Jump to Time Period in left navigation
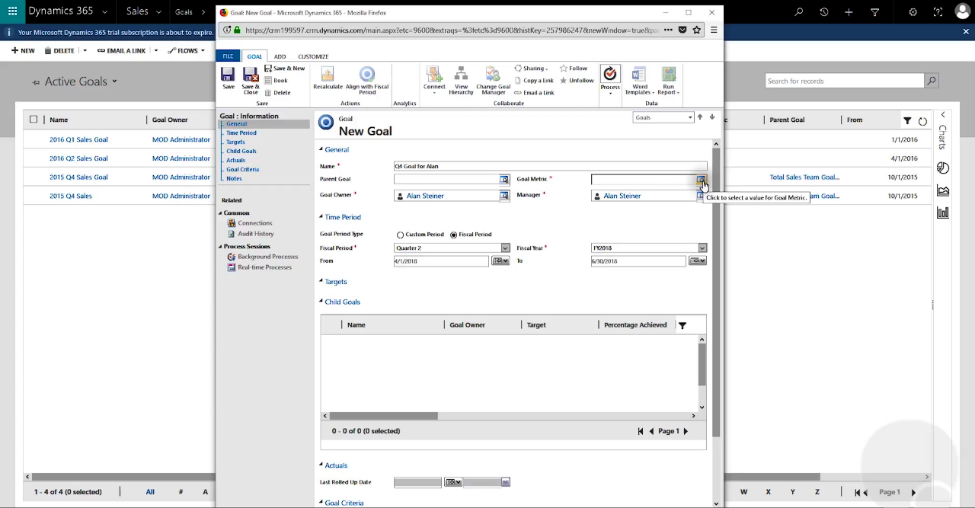The width and height of the screenshot is (975, 508). [241, 133]
